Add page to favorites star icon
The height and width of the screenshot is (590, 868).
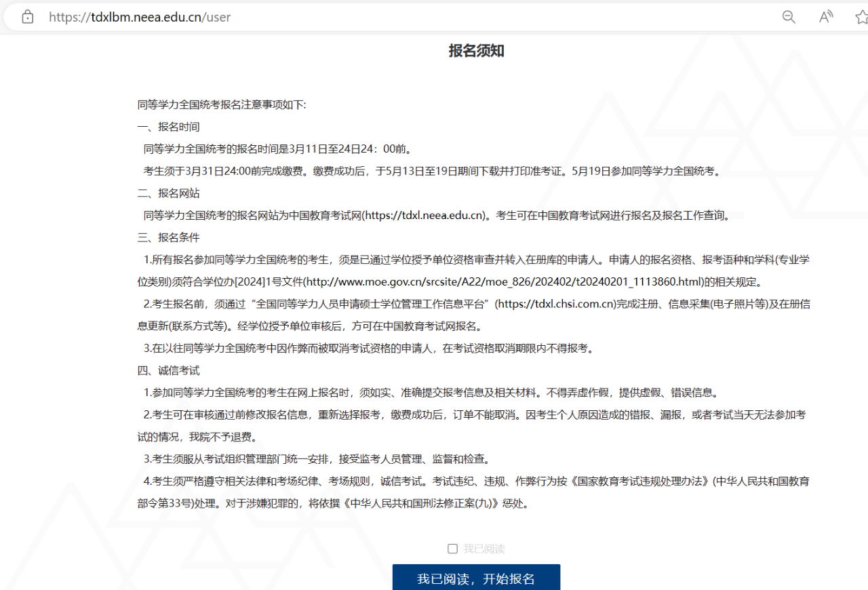861,17
